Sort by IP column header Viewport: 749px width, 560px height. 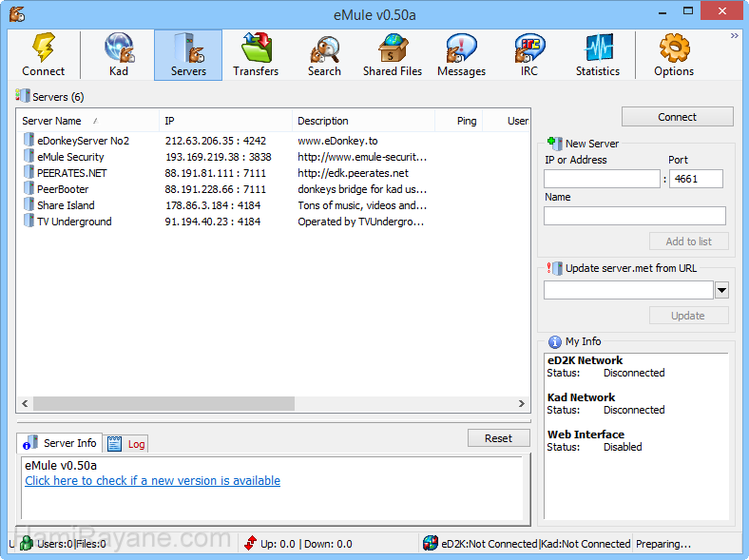(x=225, y=121)
